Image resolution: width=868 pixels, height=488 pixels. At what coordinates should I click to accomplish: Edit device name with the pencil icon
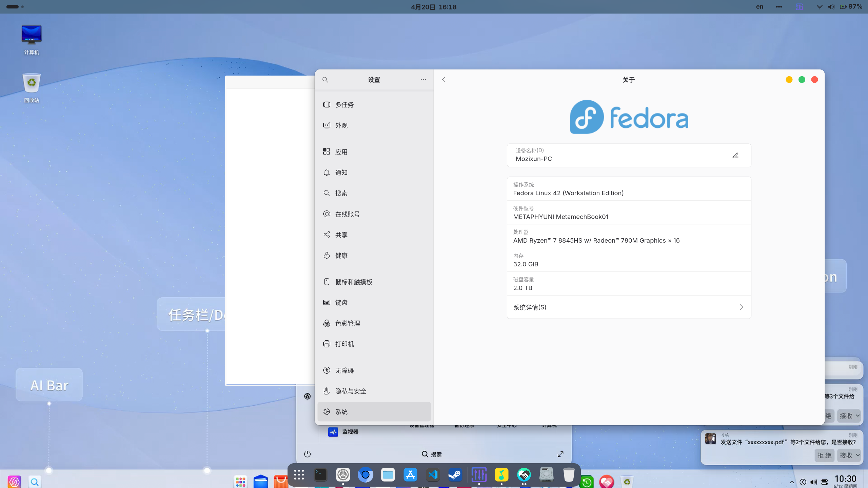coord(735,156)
